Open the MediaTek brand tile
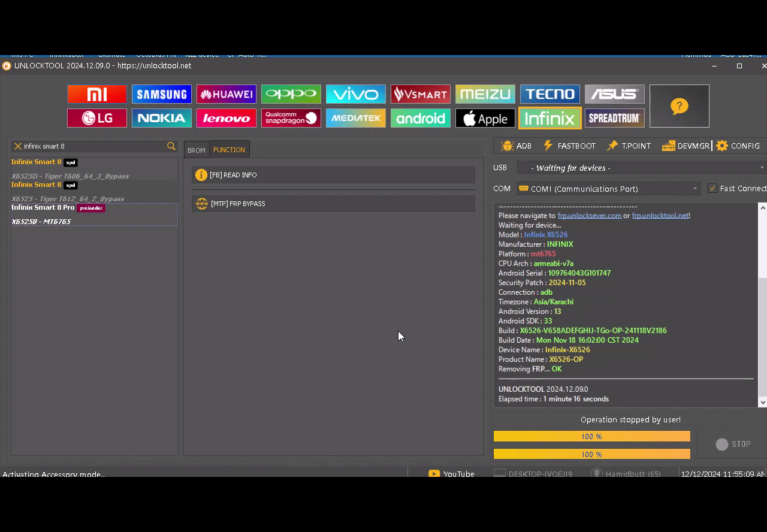Image resolution: width=767 pixels, height=532 pixels. tap(356, 118)
